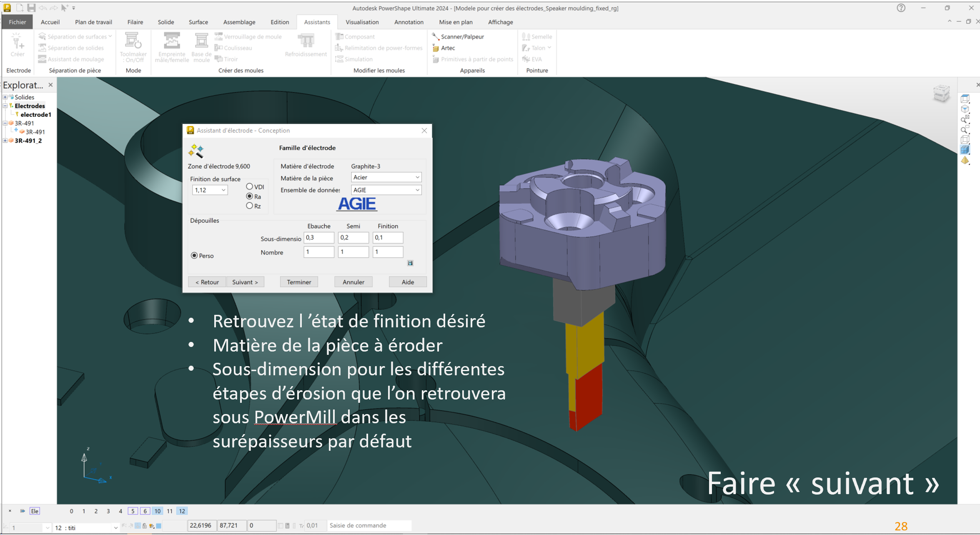Viewport: 980px width, 535px height.
Task: Click the AGIE logo link
Action: point(357,204)
